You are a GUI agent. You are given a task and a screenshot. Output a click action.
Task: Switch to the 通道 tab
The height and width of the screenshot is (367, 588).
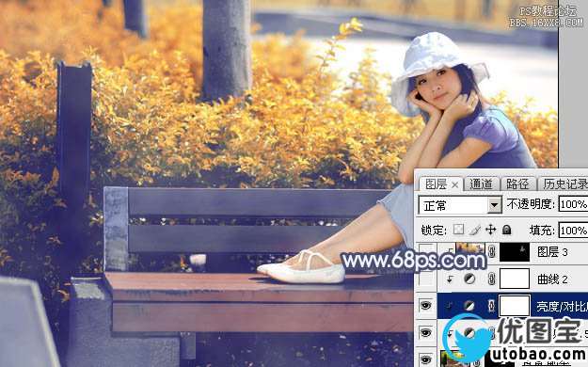(x=481, y=183)
